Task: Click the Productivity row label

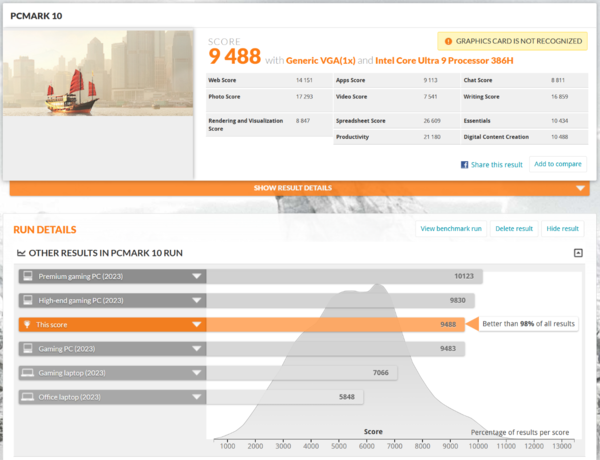Action: tap(352, 137)
